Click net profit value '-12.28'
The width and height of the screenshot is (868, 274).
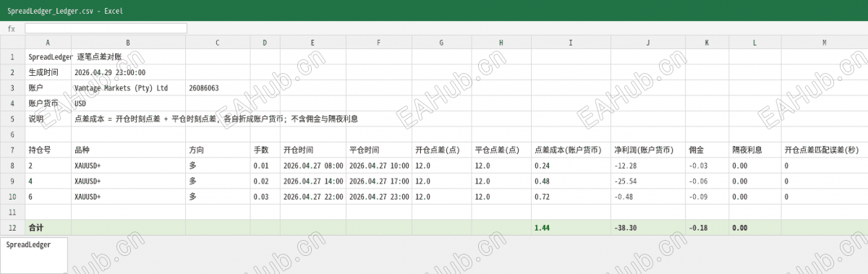(x=648, y=166)
